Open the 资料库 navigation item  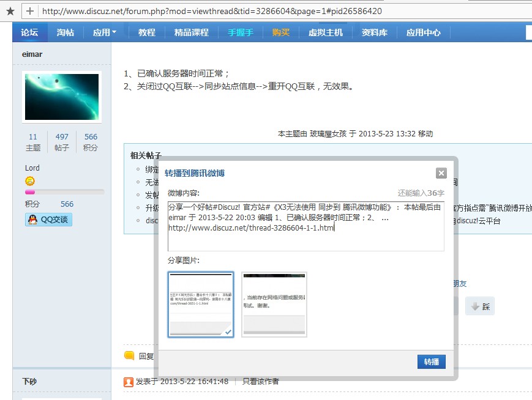pos(375,32)
